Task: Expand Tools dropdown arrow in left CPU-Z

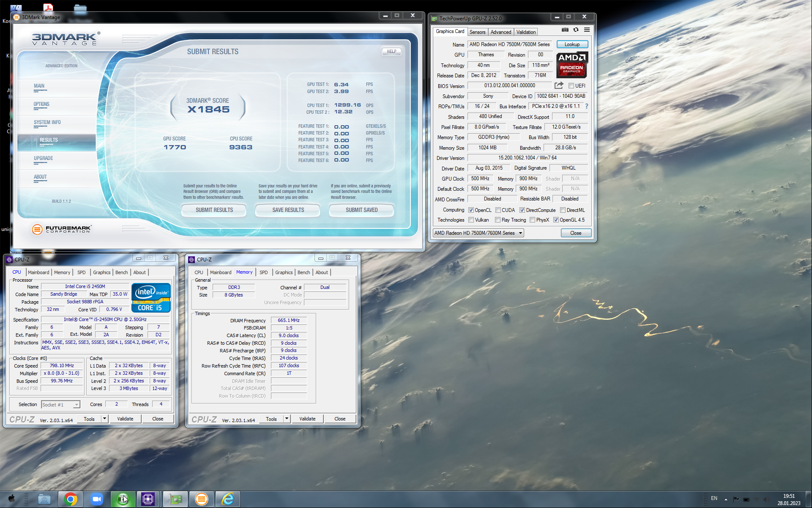Action: click(104, 419)
